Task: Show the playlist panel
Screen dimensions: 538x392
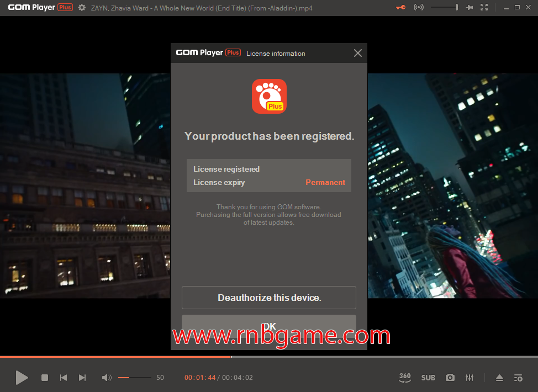Action: tap(518, 378)
